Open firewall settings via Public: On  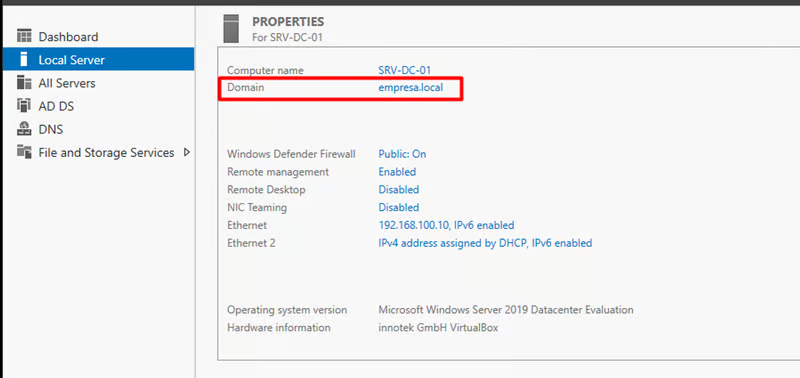(402, 154)
